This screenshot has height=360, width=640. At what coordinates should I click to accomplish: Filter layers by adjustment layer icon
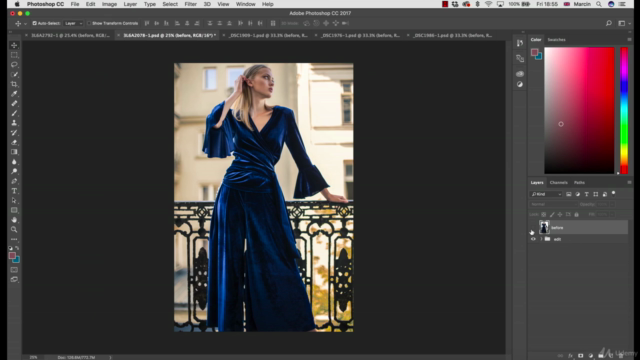tap(578, 194)
